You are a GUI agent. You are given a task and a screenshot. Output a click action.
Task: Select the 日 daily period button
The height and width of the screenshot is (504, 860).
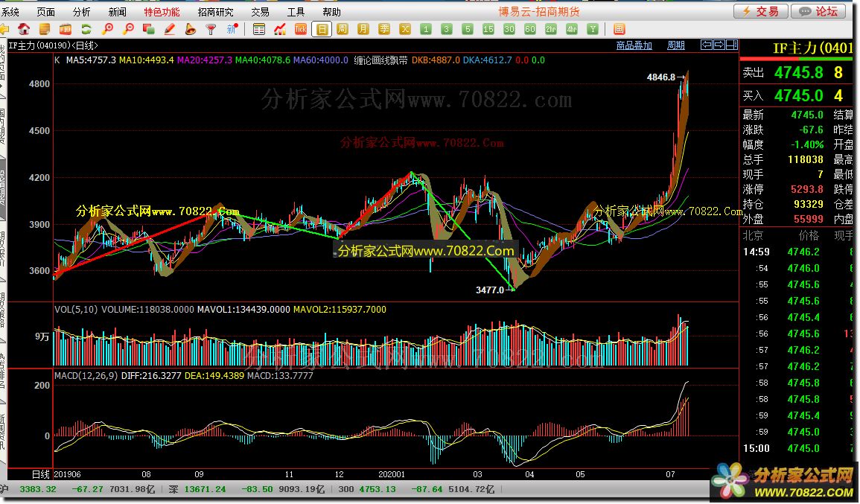click(x=322, y=29)
